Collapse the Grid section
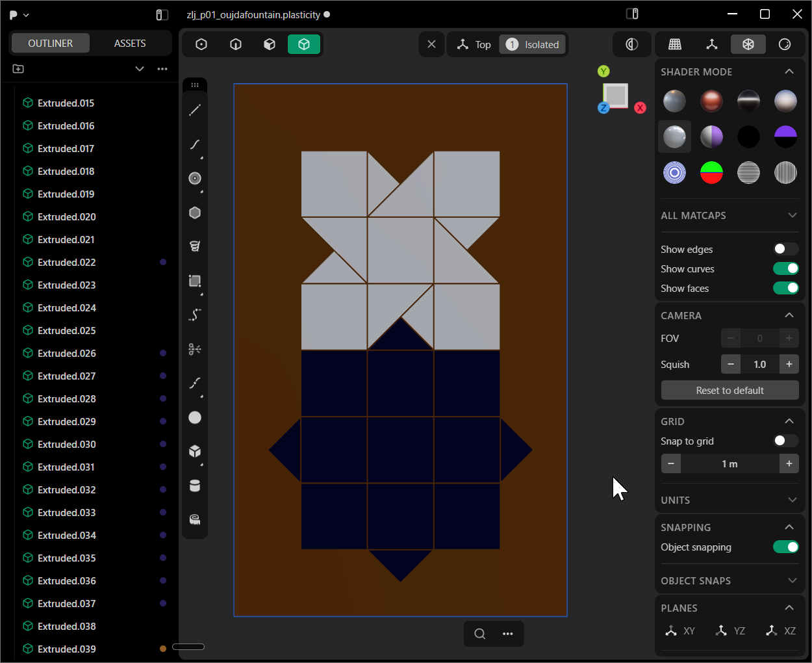This screenshot has width=812, height=663. (789, 421)
